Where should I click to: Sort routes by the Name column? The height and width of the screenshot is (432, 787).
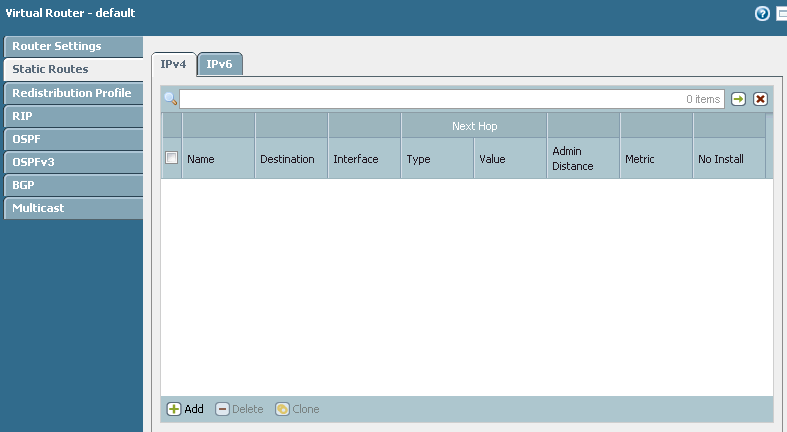click(x=217, y=158)
